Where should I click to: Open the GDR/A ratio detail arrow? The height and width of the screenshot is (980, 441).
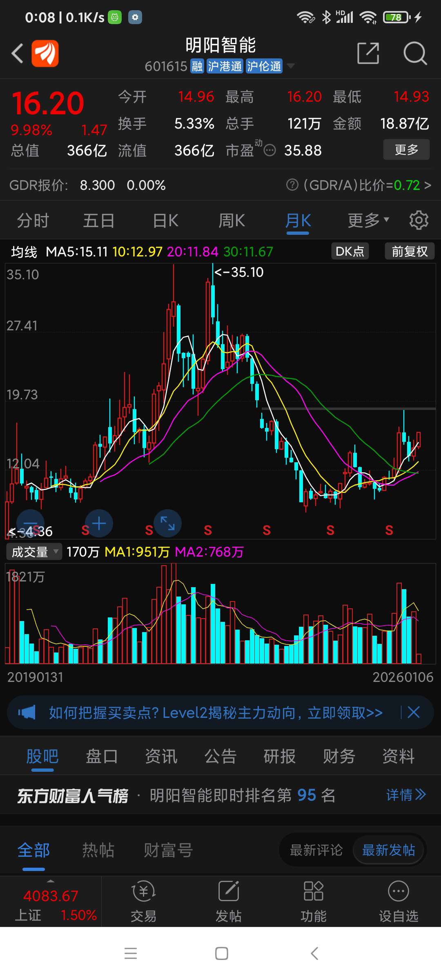tap(428, 185)
